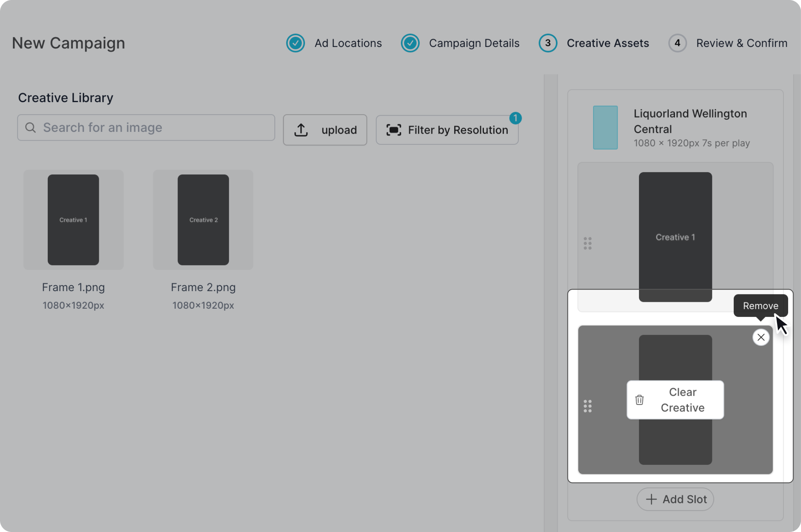The height and width of the screenshot is (532, 801).
Task: Click the filter count badge showing 1
Action: click(x=515, y=118)
